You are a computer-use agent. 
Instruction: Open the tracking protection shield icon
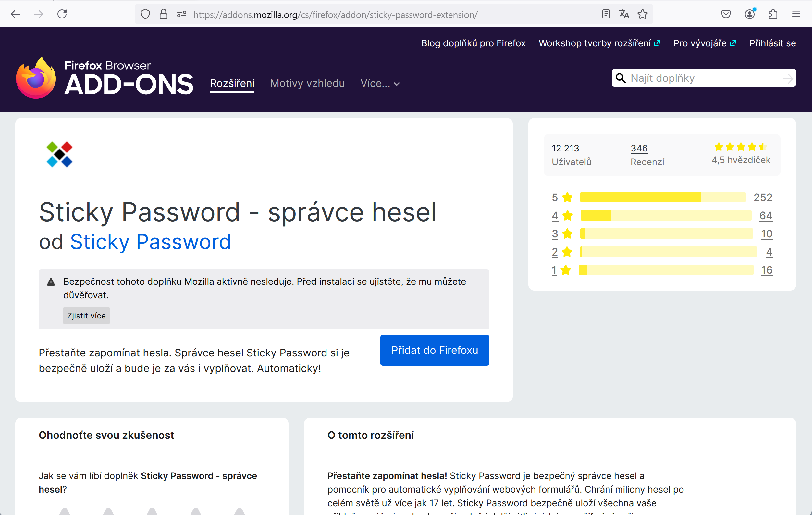click(x=145, y=14)
